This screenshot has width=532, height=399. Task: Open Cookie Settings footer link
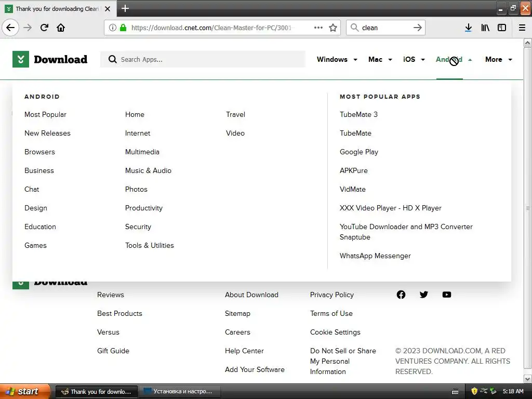click(x=335, y=332)
